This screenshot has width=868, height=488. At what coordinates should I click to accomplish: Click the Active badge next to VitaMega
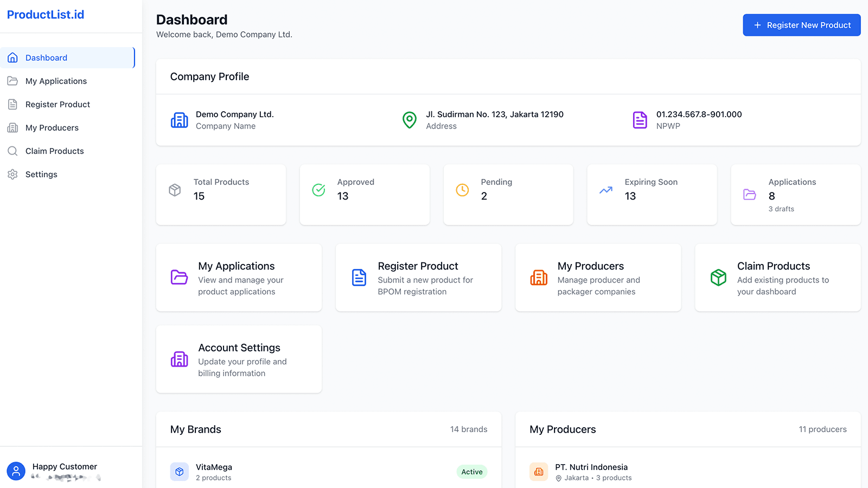(471, 471)
